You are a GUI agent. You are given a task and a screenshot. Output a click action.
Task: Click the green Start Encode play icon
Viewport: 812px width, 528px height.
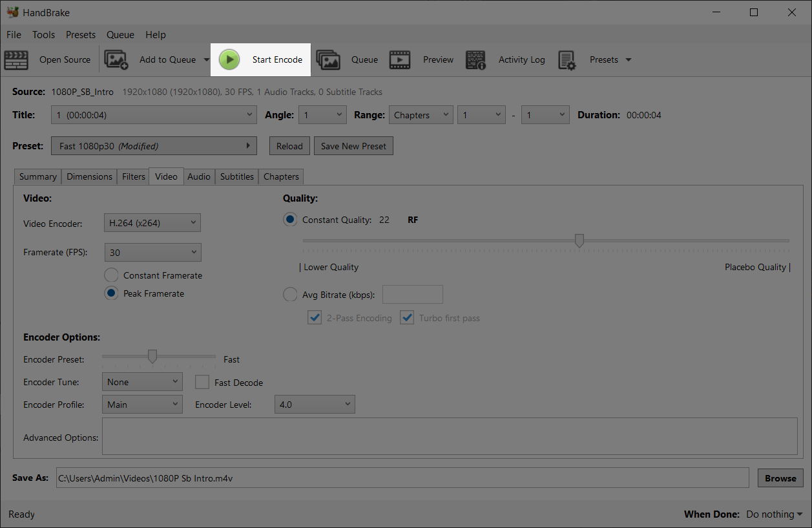(x=229, y=59)
